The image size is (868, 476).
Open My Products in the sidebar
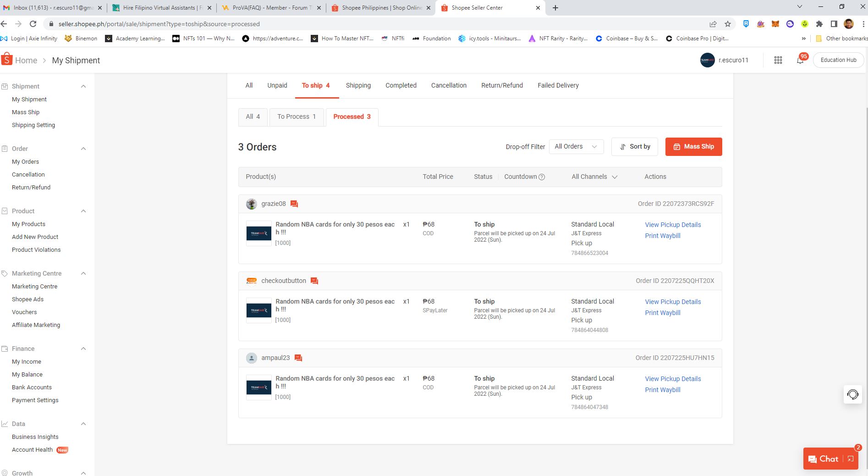click(x=28, y=224)
